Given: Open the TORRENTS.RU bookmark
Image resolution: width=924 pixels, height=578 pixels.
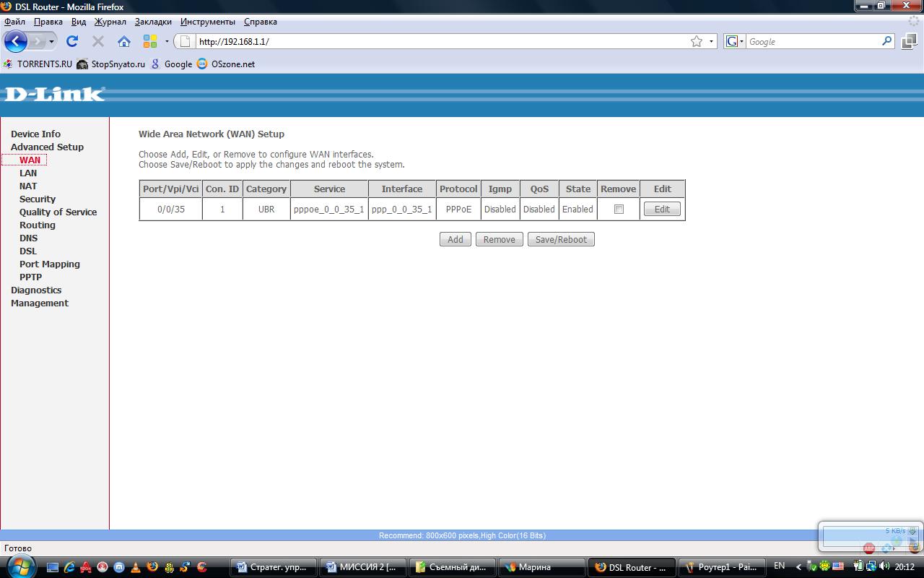Looking at the screenshot, I should pos(38,64).
